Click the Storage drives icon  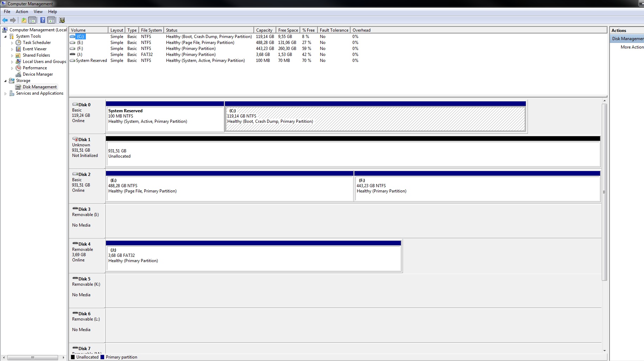click(x=12, y=81)
